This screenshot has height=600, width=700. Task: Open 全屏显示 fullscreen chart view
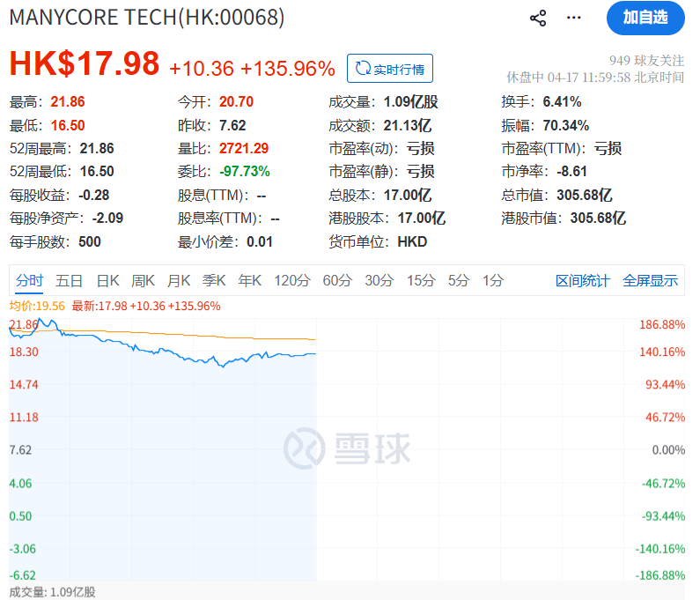650,280
